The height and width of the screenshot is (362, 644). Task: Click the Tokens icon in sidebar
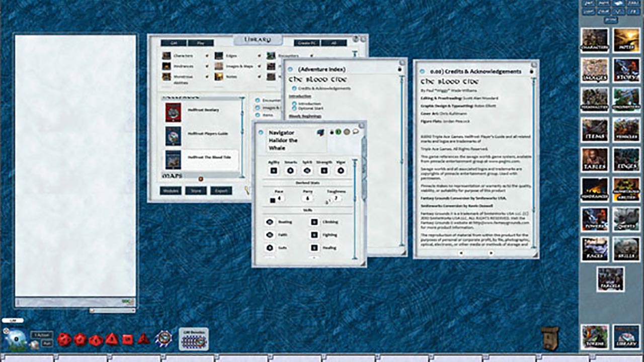(x=594, y=336)
